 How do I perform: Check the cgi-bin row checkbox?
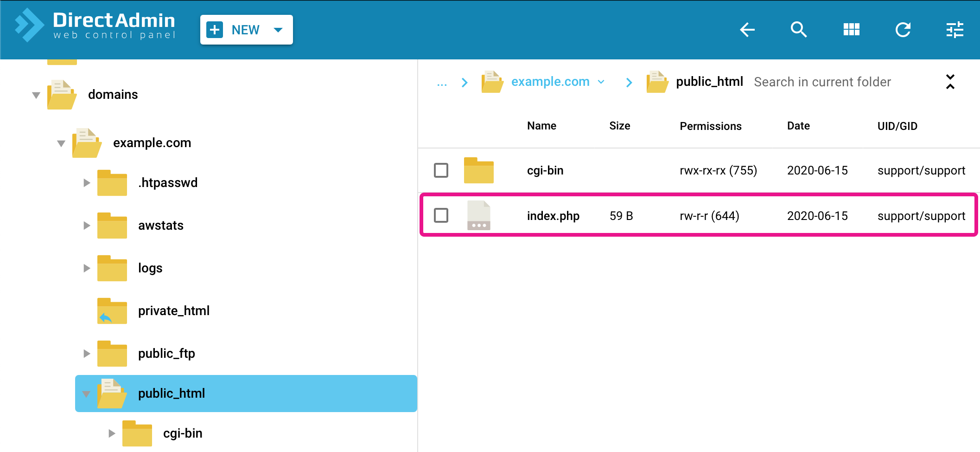click(441, 170)
